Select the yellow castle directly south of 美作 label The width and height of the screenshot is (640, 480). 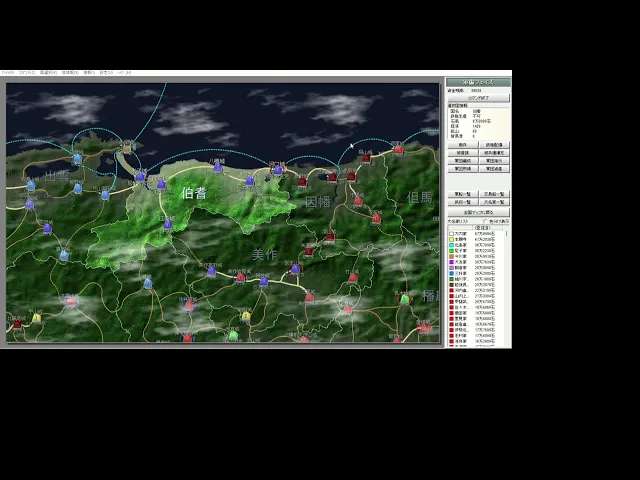click(x=246, y=316)
